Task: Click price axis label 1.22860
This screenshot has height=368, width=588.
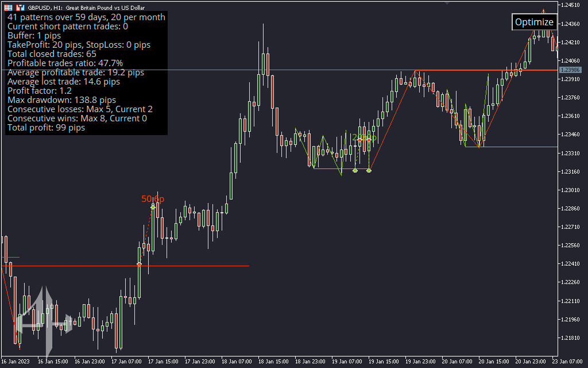Action: point(570,208)
